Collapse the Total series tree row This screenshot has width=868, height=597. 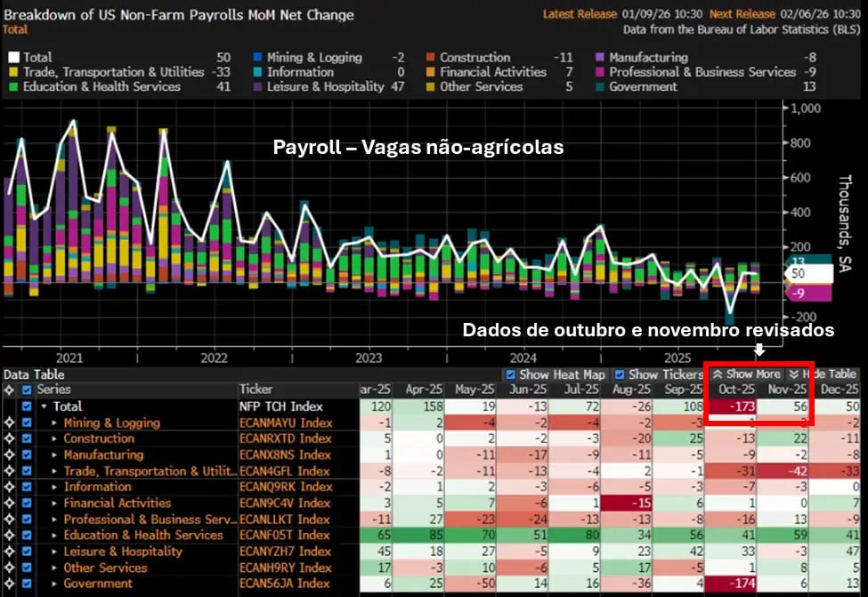tap(44, 407)
